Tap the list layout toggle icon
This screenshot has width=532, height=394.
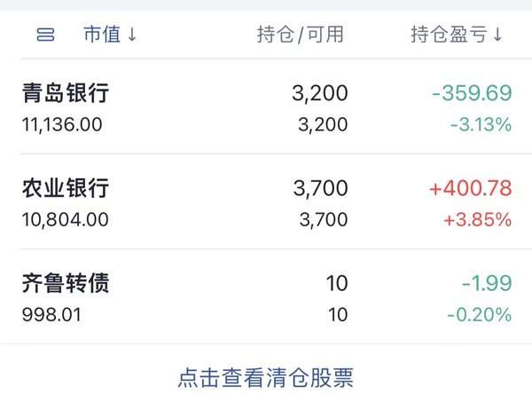pyautogui.click(x=45, y=35)
